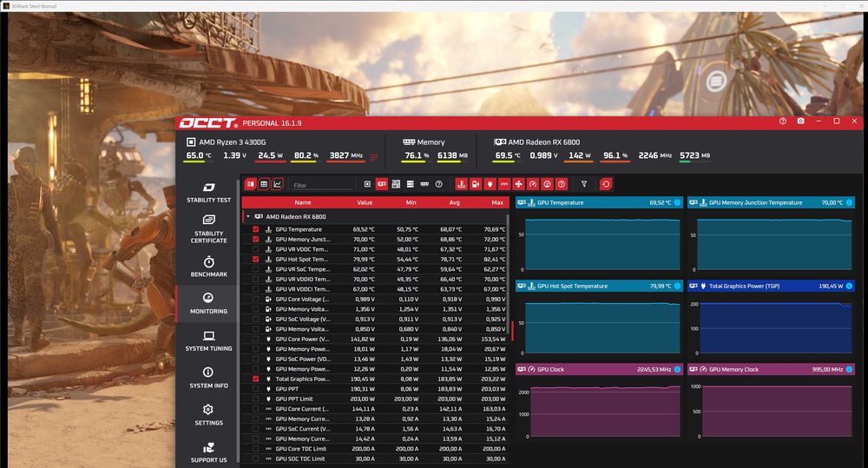Toggle the voltage sensor type filter

point(476,184)
